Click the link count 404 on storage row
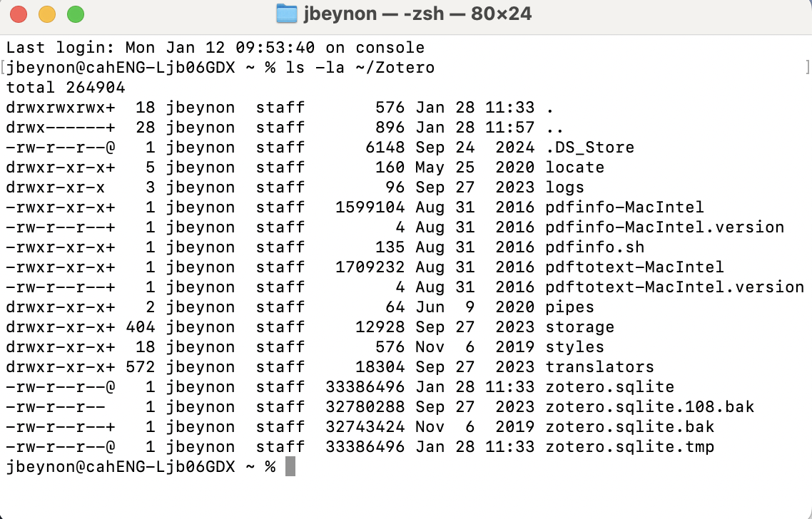Image resolution: width=812 pixels, height=519 pixels. point(141,327)
